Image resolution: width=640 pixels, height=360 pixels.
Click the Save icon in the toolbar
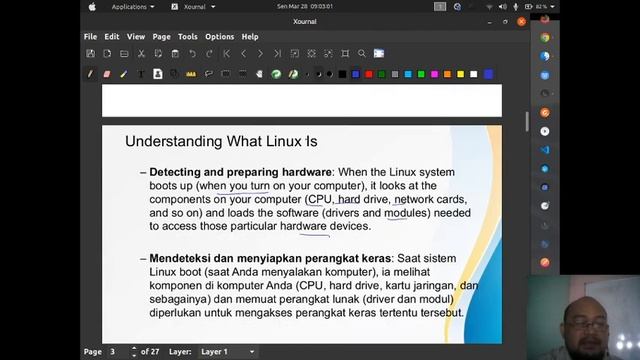click(x=91, y=53)
